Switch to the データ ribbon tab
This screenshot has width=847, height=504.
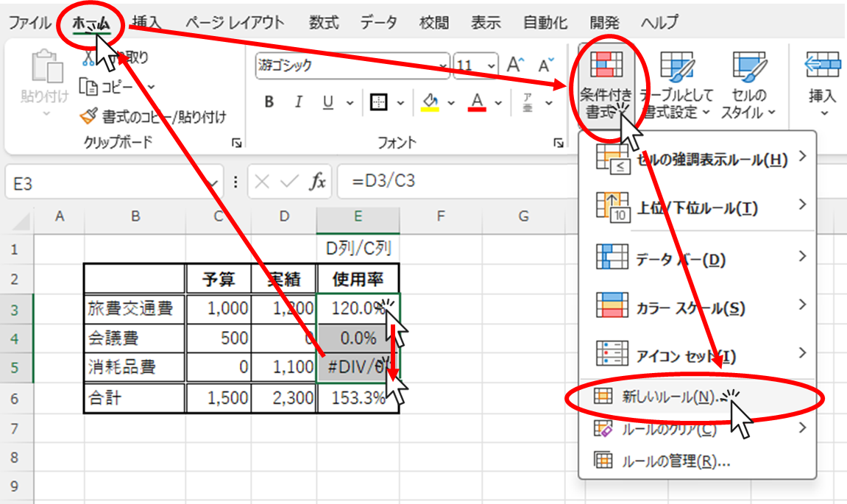pos(379,22)
